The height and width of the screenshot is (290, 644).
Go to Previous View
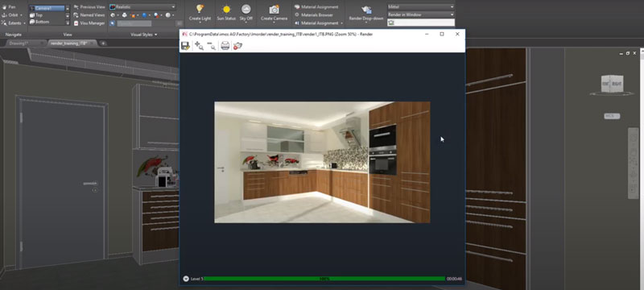pos(89,7)
